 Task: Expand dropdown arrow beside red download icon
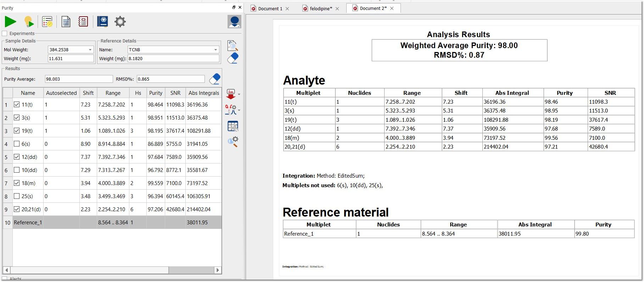tap(239, 94)
